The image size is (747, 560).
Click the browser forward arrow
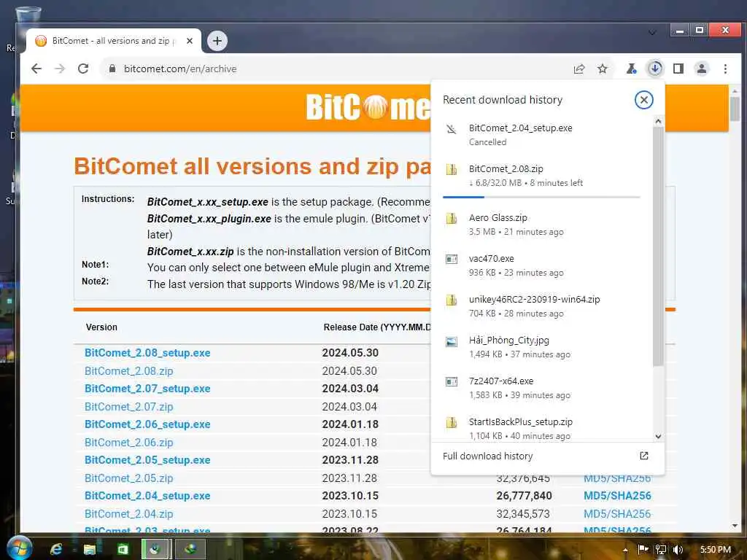(x=60, y=69)
